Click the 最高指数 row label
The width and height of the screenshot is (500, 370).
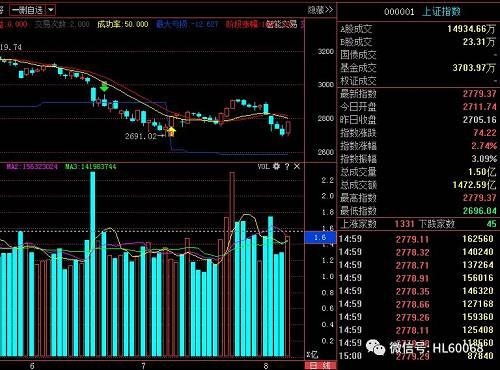tap(358, 198)
